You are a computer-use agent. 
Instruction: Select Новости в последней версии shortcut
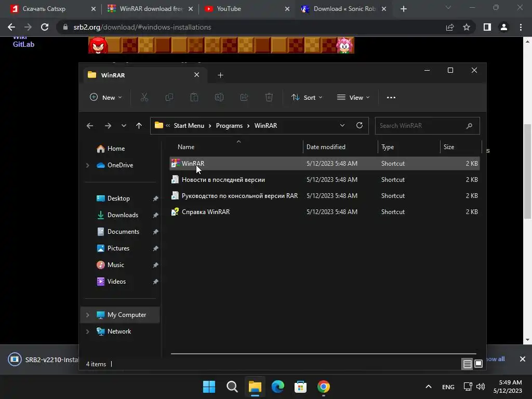coord(324,179)
